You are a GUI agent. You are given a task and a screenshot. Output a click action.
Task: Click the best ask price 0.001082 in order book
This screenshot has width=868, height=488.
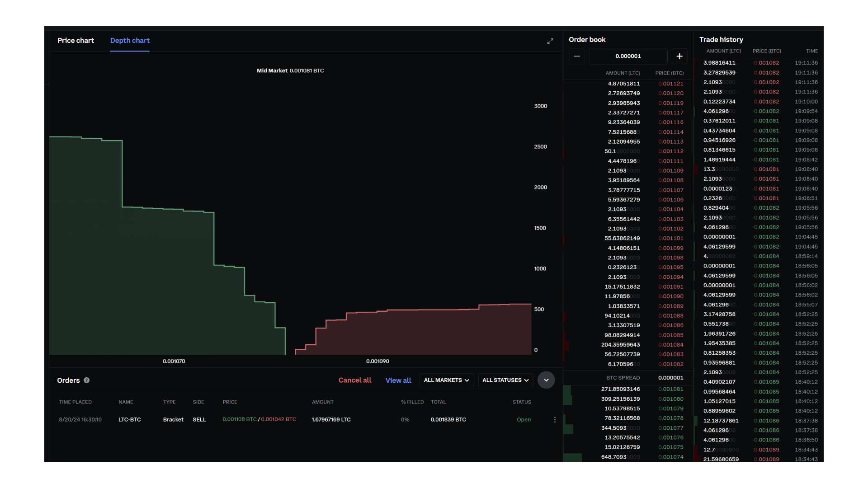670,364
